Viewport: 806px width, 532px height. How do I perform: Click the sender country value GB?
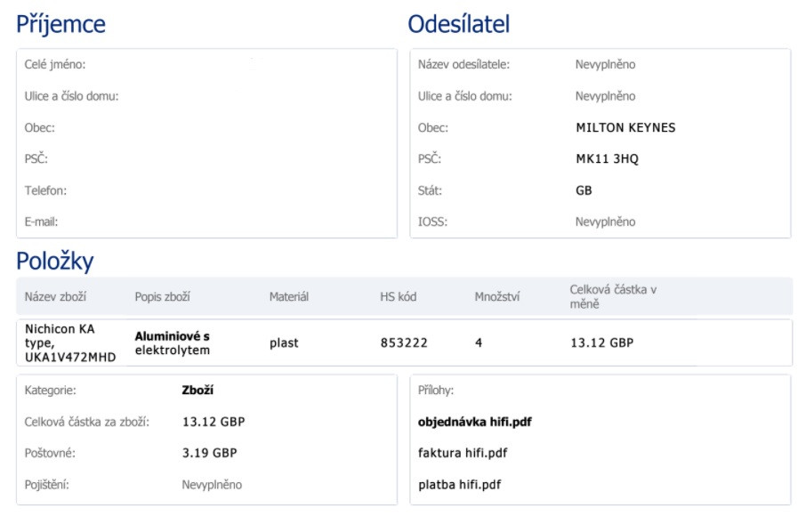pyautogui.click(x=584, y=190)
